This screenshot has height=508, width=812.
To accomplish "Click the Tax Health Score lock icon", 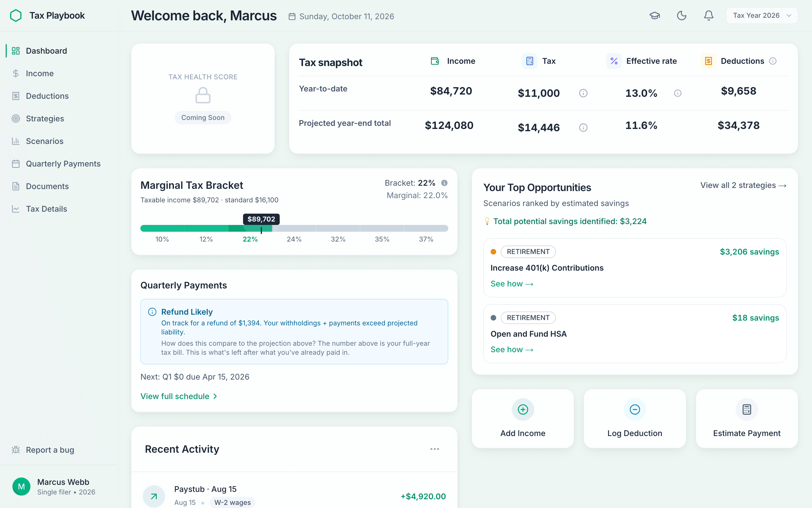I will (x=203, y=95).
